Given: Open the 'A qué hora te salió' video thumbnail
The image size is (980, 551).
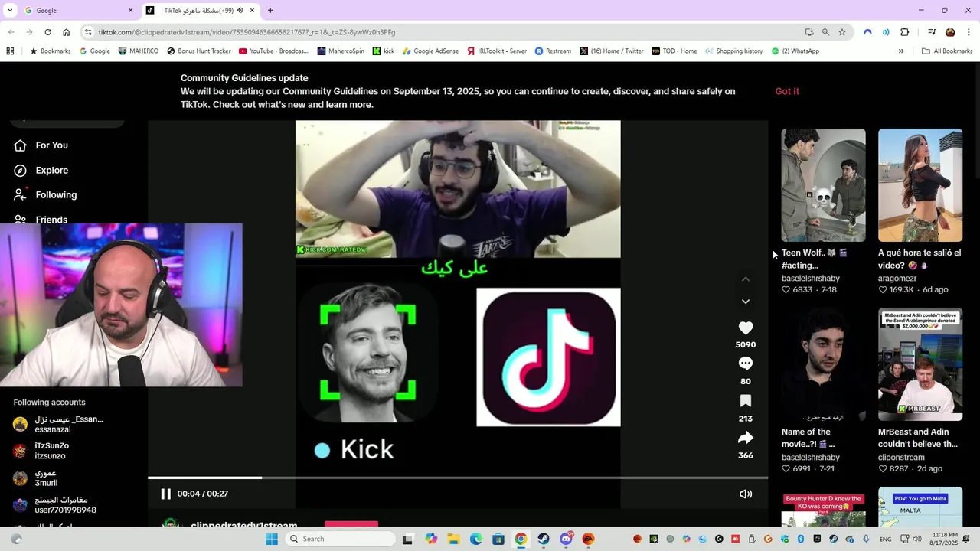Looking at the screenshot, I should point(920,185).
